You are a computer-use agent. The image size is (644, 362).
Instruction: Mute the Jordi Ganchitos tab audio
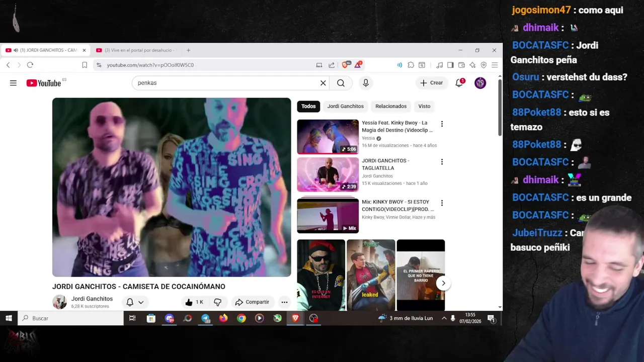pyautogui.click(x=16, y=50)
